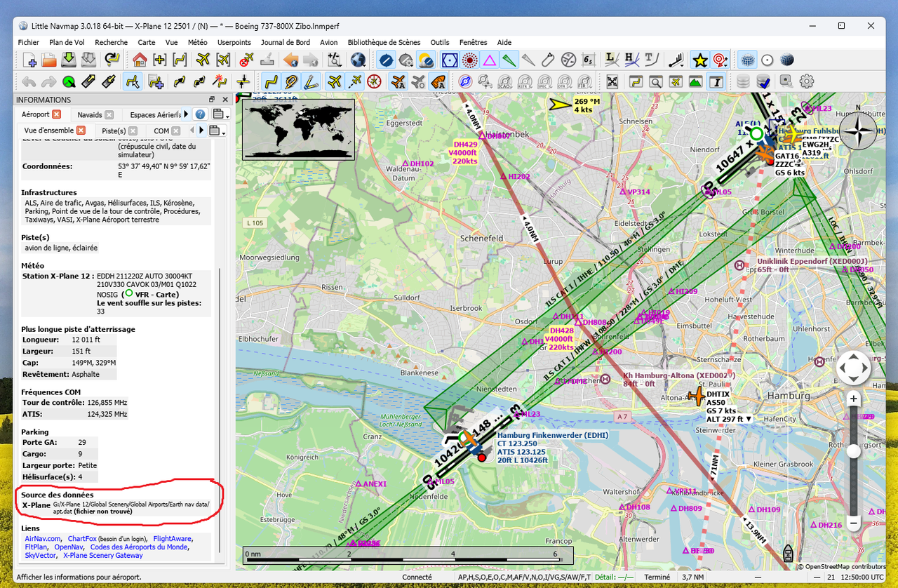Toggle the blue circle slash map display button
The width and height of the screenshot is (898, 588).
(x=385, y=60)
